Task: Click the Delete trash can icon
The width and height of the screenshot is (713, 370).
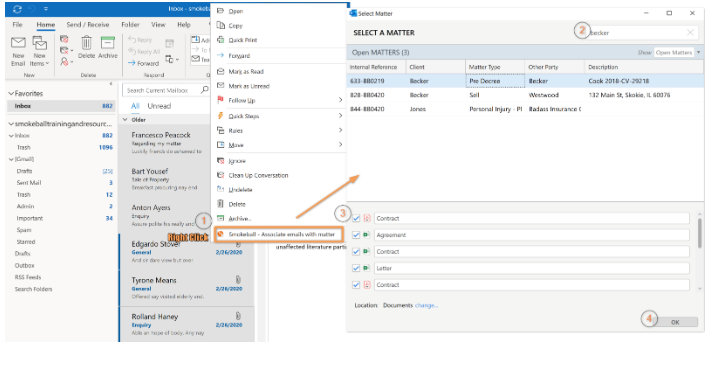Action: 86,43
